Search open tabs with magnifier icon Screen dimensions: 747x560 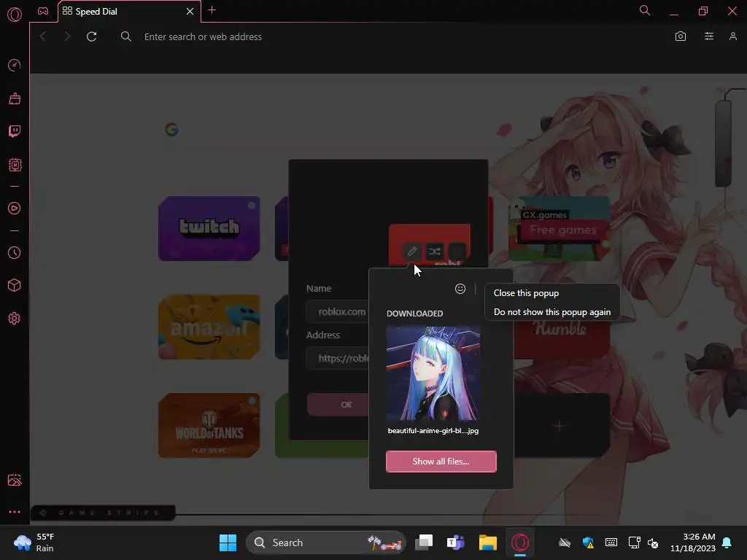[x=645, y=10]
